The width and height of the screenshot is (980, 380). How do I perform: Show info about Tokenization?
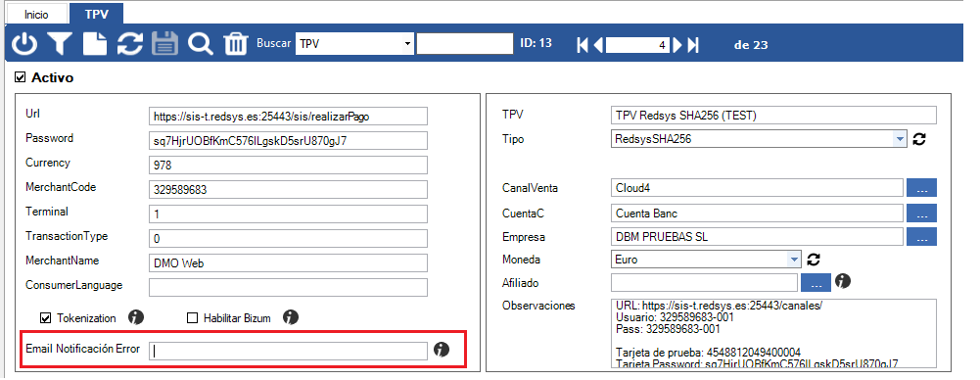coord(136,317)
